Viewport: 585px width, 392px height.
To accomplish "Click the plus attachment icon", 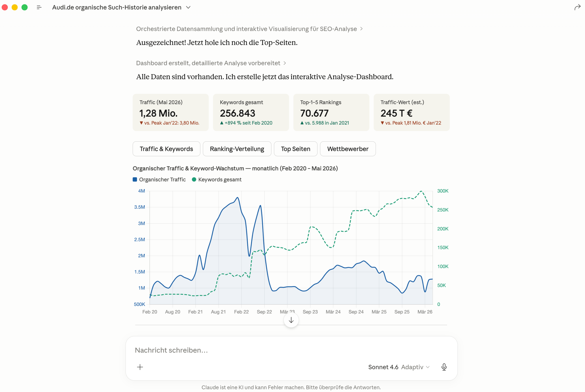I will coord(140,367).
